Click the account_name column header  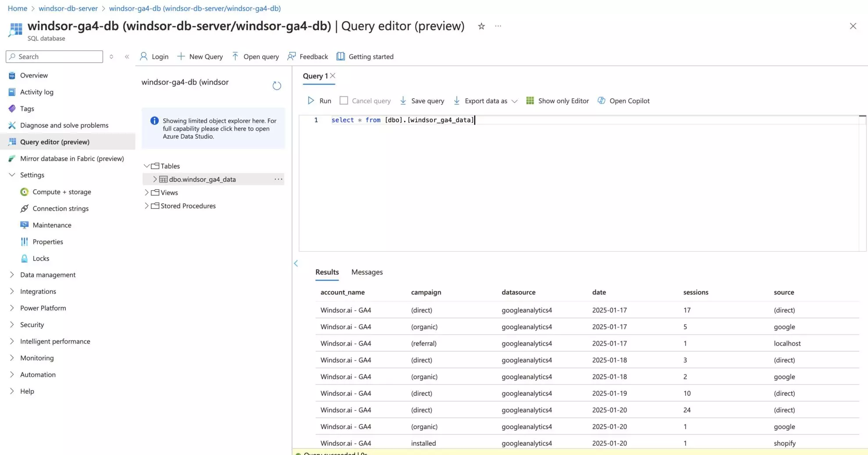pos(342,292)
